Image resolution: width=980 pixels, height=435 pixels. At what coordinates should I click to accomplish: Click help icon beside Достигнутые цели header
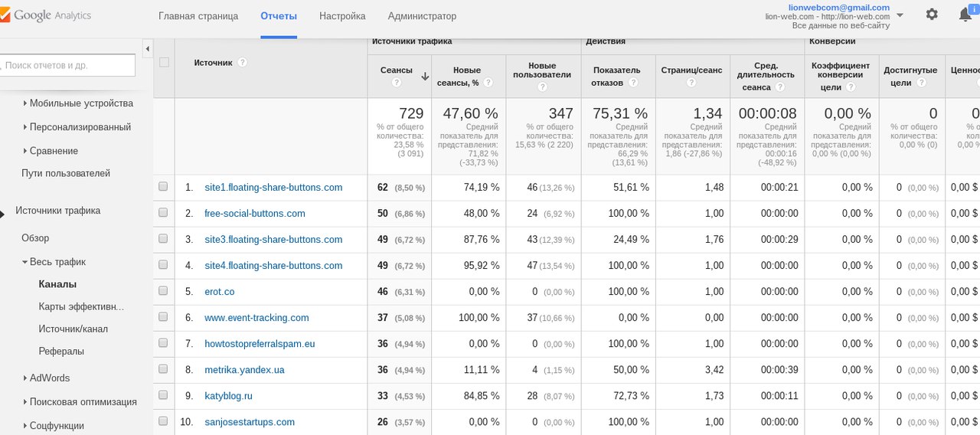coord(922,83)
